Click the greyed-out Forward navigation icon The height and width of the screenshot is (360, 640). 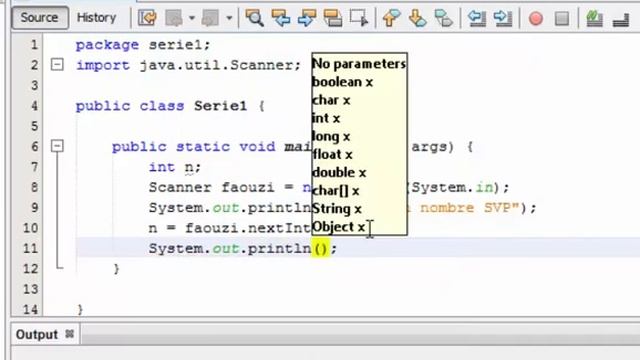[211, 18]
